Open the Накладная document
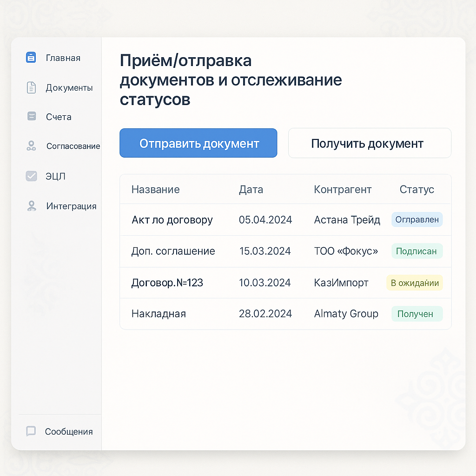Viewport: 476px width, 476px height. click(x=159, y=314)
